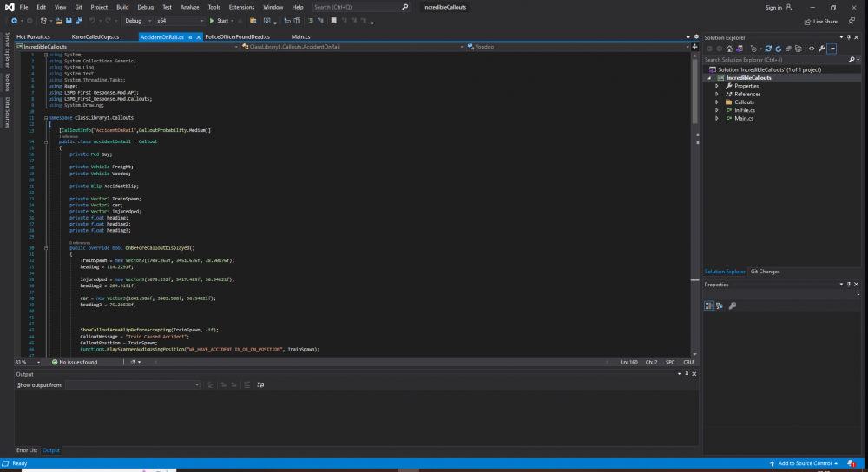Switch to the Hot Pursuit.cs tab

click(33, 37)
